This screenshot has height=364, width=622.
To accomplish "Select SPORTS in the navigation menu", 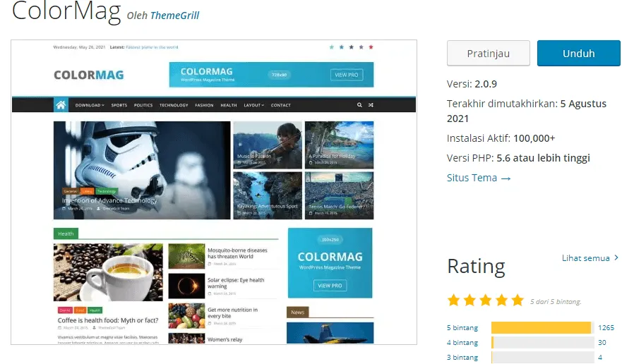I will click(119, 105).
